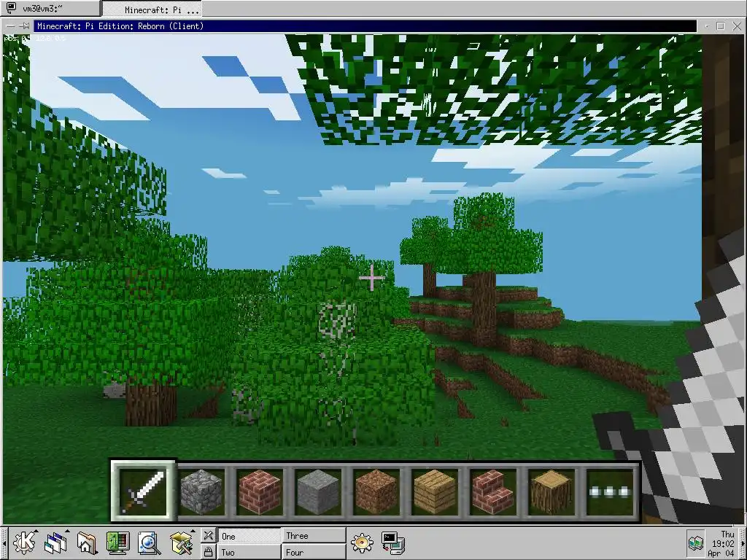Image resolution: width=747 pixels, height=560 pixels.
Task: Switch to vm3@vm3:~ terminal taskbar entry
Action: point(50,9)
